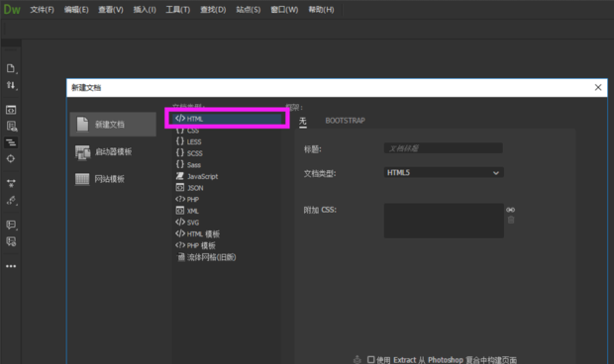The width and height of the screenshot is (614, 364).
Task: Enable 使用 Extract 从 Photoshop checkbox
Action: (370, 359)
